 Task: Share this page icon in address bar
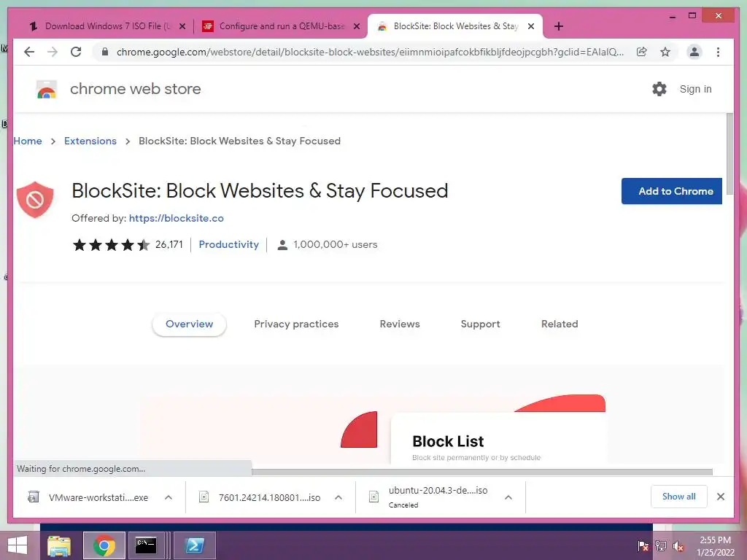[x=642, y=52]
